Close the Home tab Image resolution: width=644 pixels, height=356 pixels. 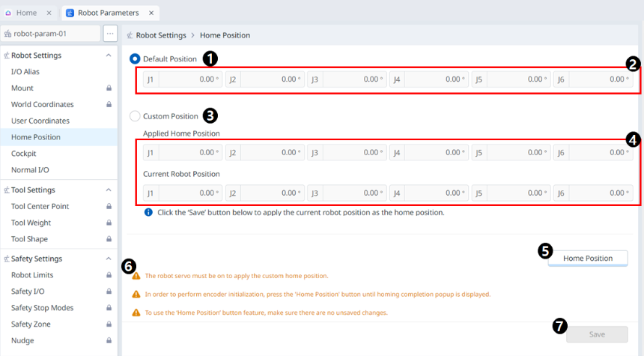49,13
